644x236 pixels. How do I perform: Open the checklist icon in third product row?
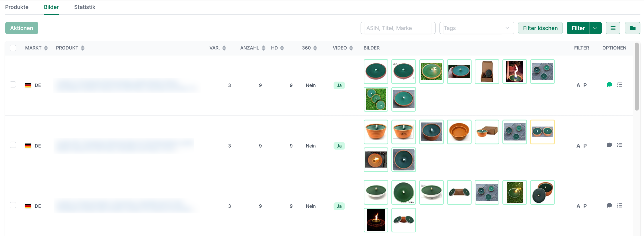pyautogui.click(x=619, y=205)
